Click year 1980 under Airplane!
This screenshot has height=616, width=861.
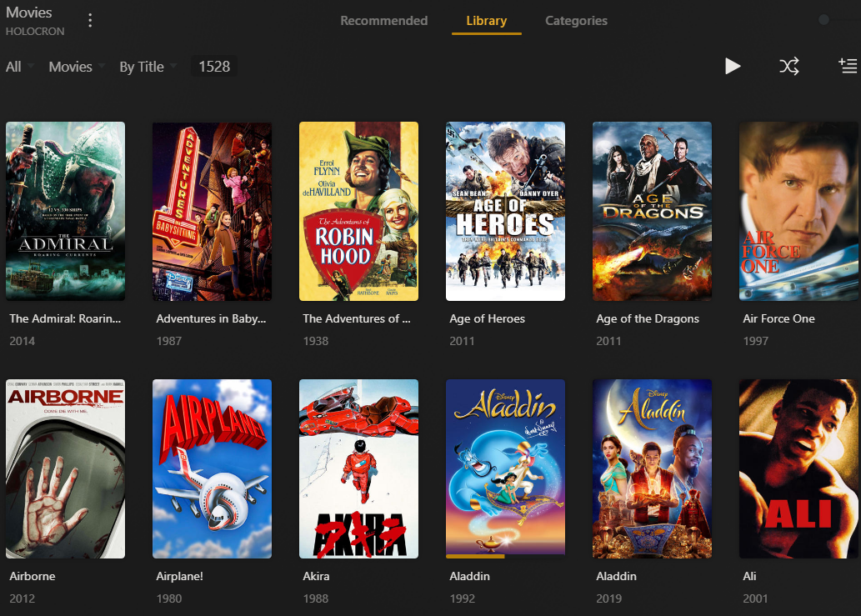tap(169, 598)
